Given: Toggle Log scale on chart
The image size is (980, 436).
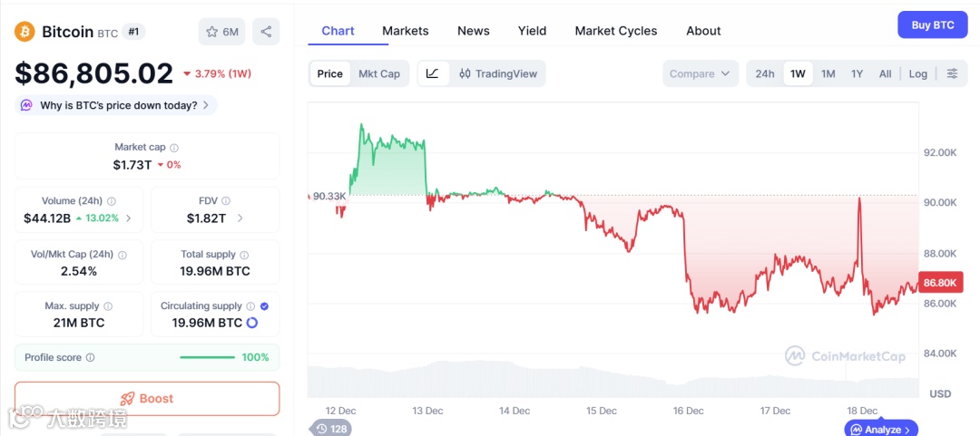Looking at the screenshot, I should (918, 73).
